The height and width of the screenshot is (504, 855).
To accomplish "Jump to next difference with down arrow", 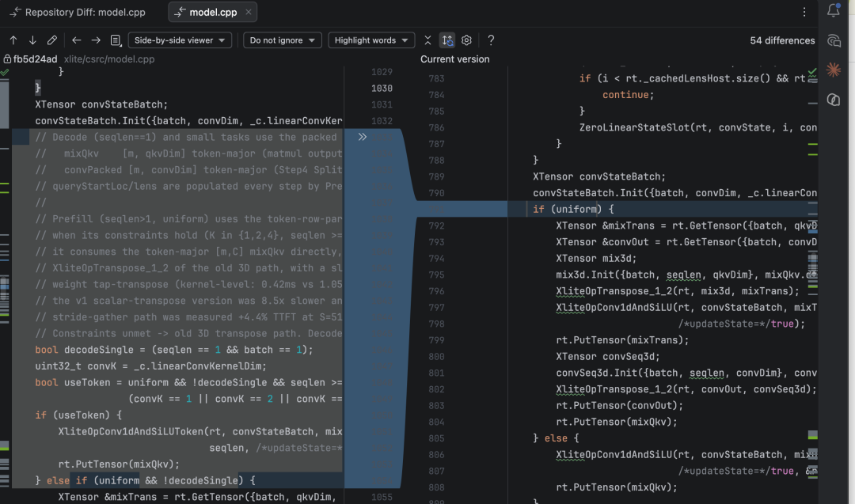I will click(x=32, y=40).
